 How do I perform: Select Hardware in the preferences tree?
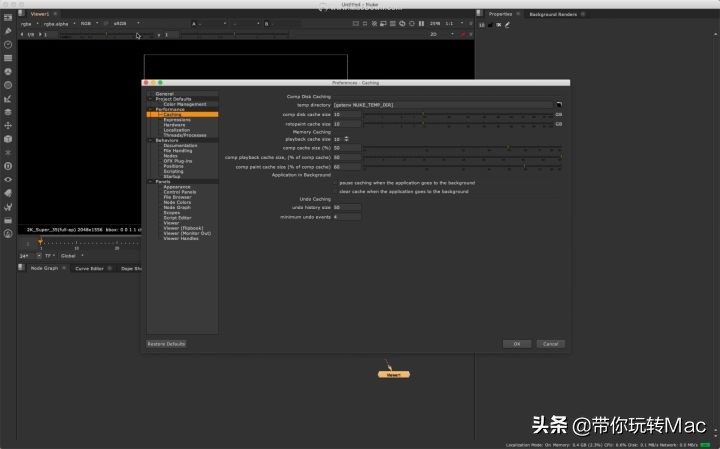[174, 125]
